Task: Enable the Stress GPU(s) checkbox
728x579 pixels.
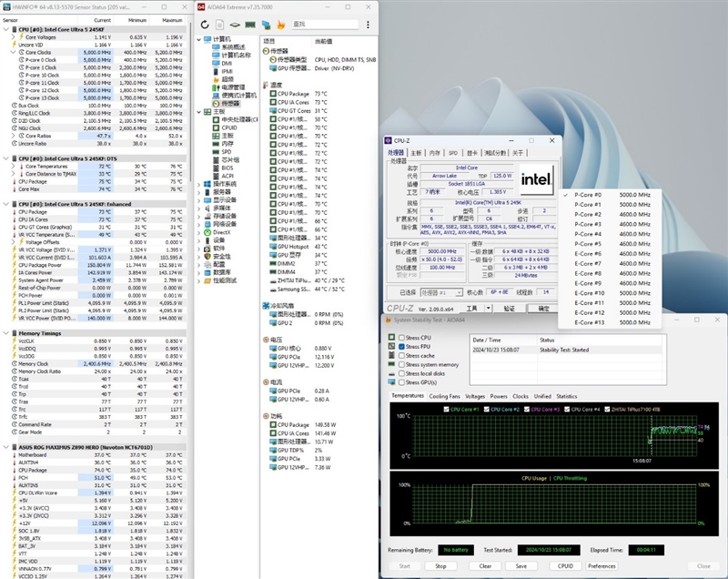Action: (x=401, y=382)
